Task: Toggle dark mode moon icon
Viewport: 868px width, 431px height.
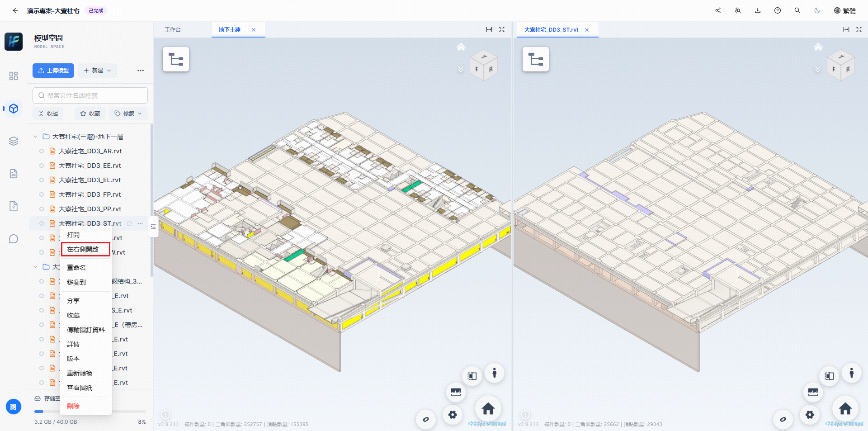Action: (817, 10)
